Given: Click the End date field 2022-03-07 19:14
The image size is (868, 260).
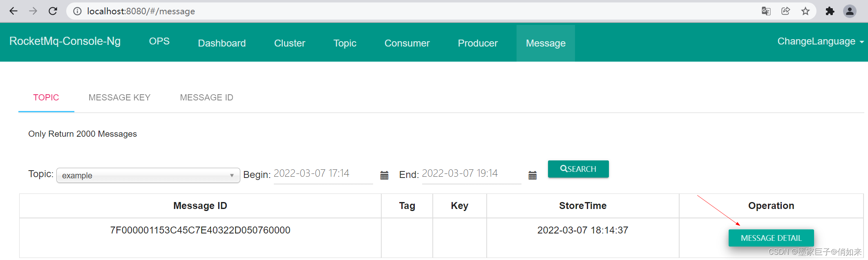Looking at the screenshot, I should [x=471, y=173].
